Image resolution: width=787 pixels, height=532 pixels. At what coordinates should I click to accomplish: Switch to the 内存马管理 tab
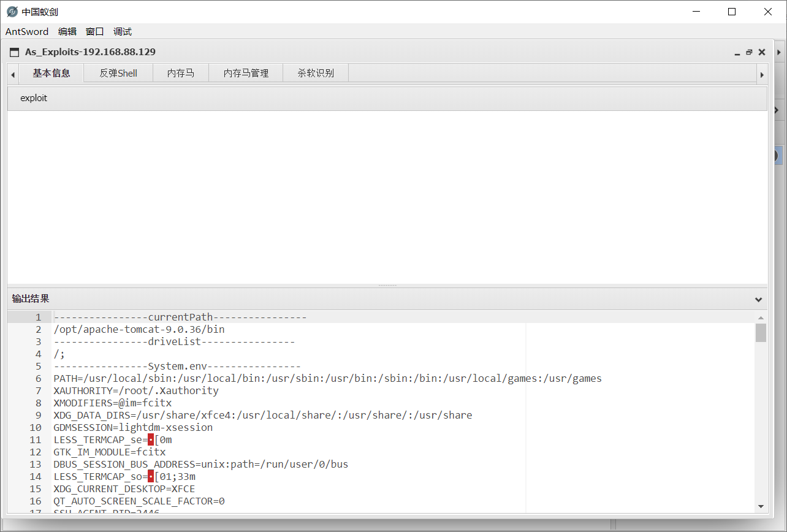246,74
